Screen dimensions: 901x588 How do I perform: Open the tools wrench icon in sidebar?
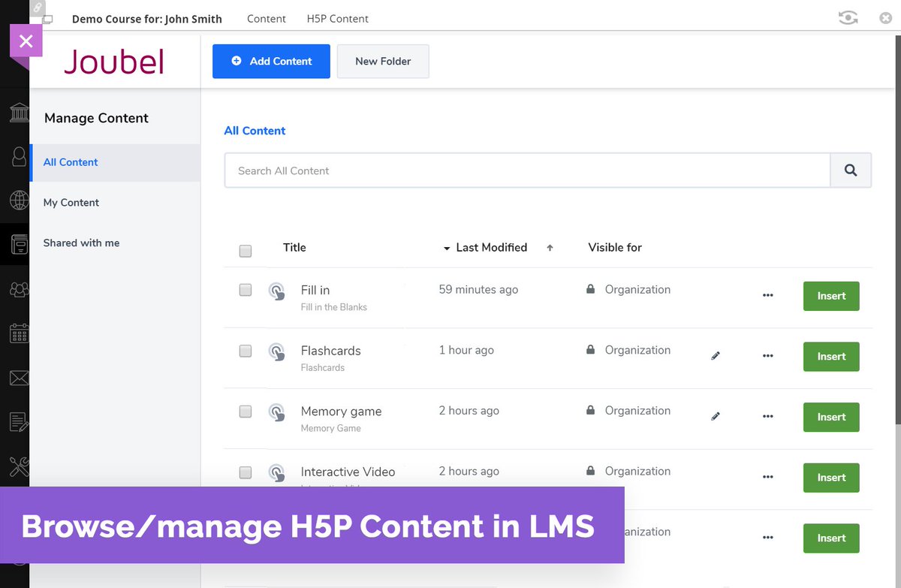pyautogui.click(x=19, y=467)
